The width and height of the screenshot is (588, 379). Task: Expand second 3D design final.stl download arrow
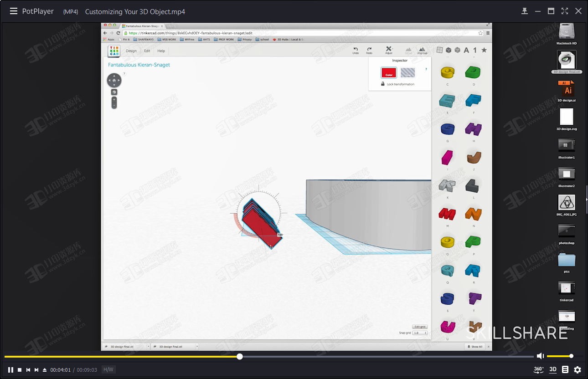tap(196, 347)
